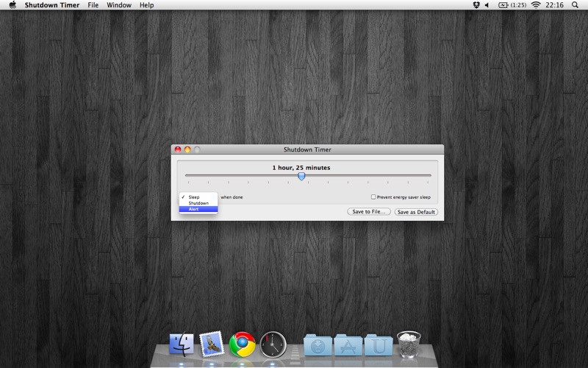Image resolution: width=588 pixels, height=368 pixels.
Task: Click the Save as Default button
Action: 416,212
